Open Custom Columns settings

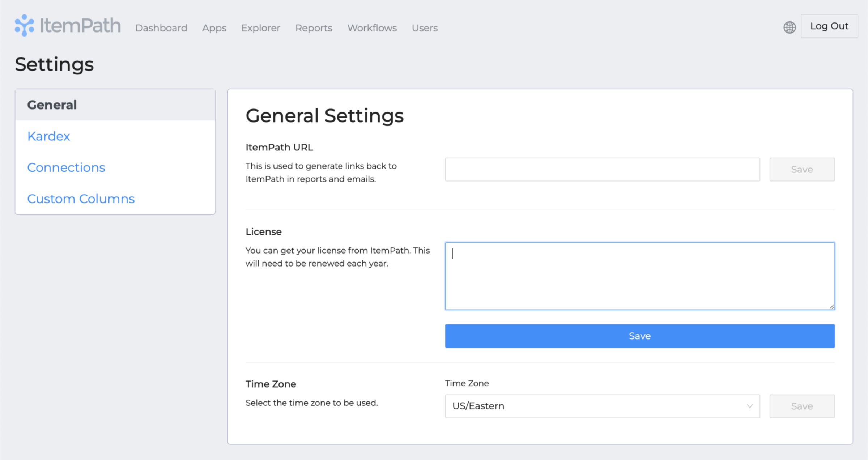[81, 199]
